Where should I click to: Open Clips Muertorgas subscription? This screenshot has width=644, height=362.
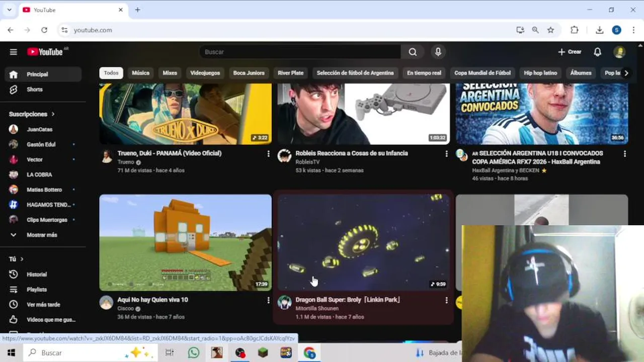(x=43, y=220)
